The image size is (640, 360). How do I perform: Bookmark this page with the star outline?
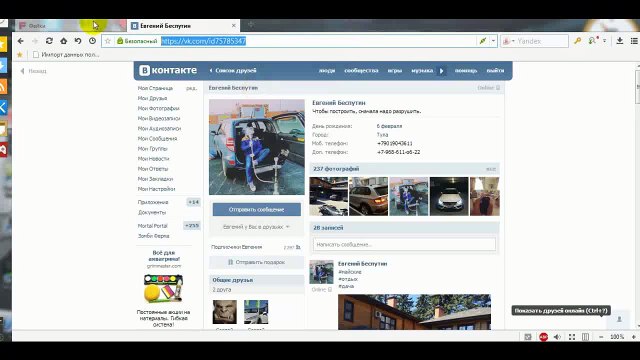[x=108, y=41]
